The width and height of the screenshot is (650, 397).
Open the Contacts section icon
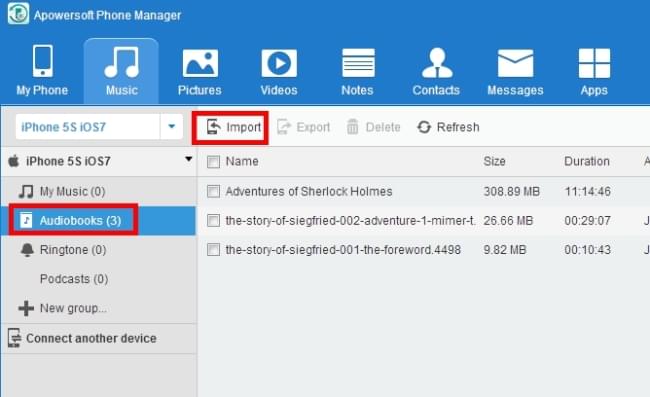(437, 63)
